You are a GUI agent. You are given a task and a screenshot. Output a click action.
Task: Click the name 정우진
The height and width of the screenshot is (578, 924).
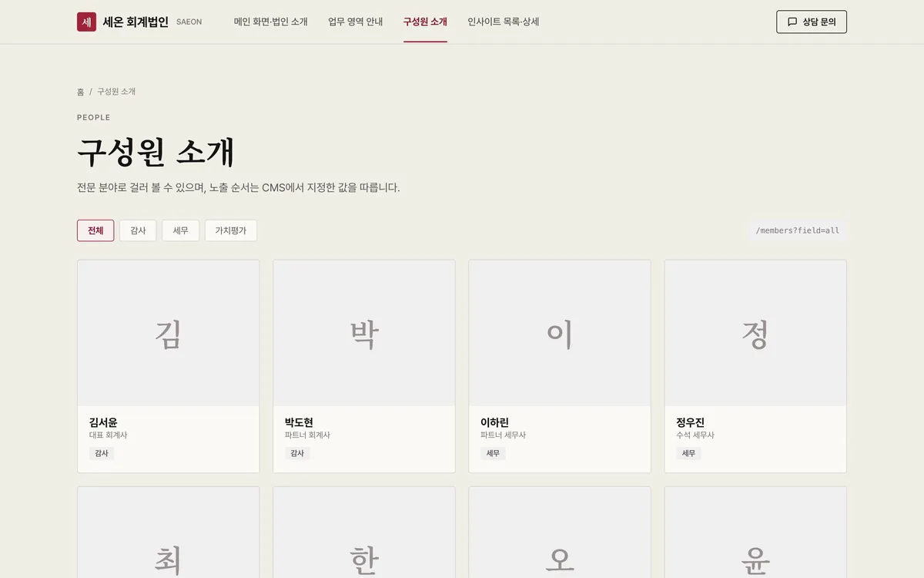pos(690,422)
